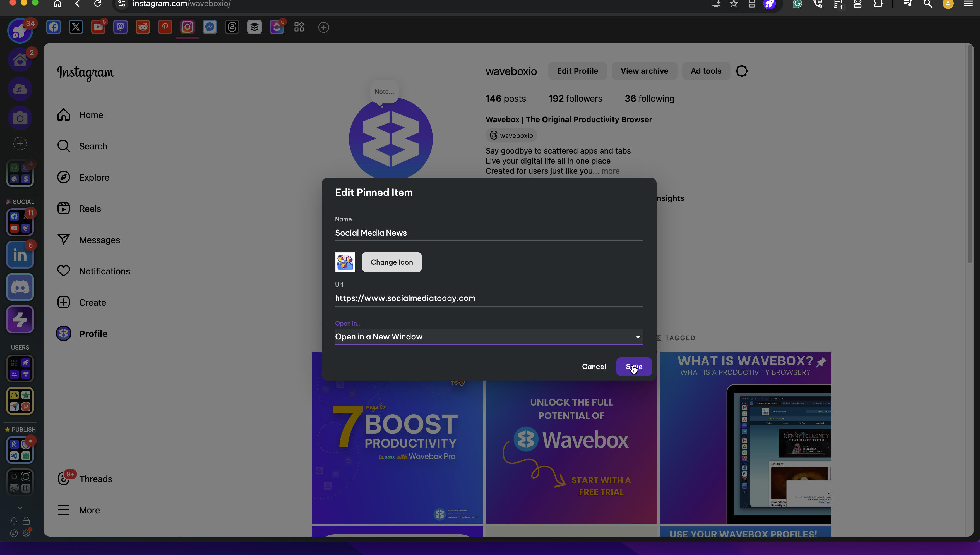Open the app grid widgets icon
The height and width of the screenshot is (555, 980).
pyautogui.click(x=299, y=27)
